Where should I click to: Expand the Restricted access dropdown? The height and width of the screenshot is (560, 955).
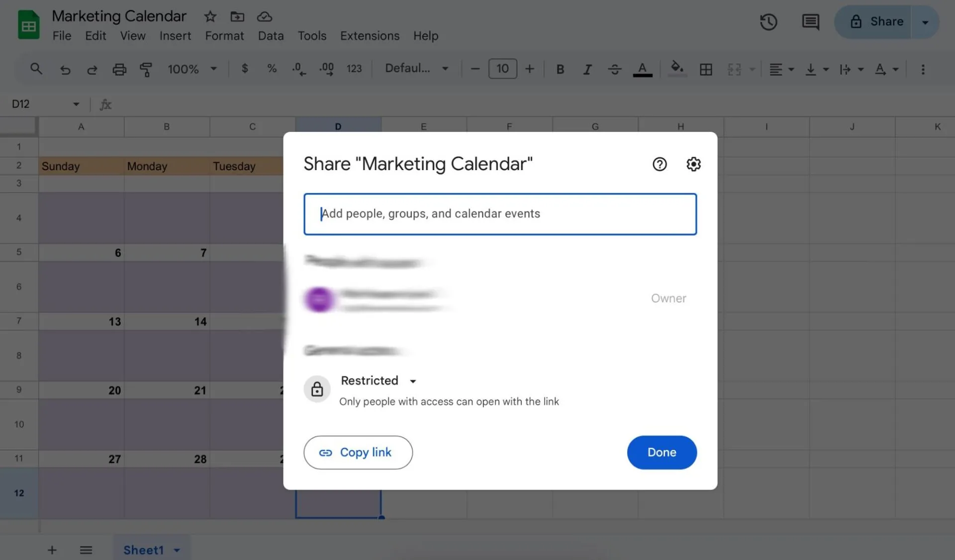pyautogui.click(x=379, y=380)
